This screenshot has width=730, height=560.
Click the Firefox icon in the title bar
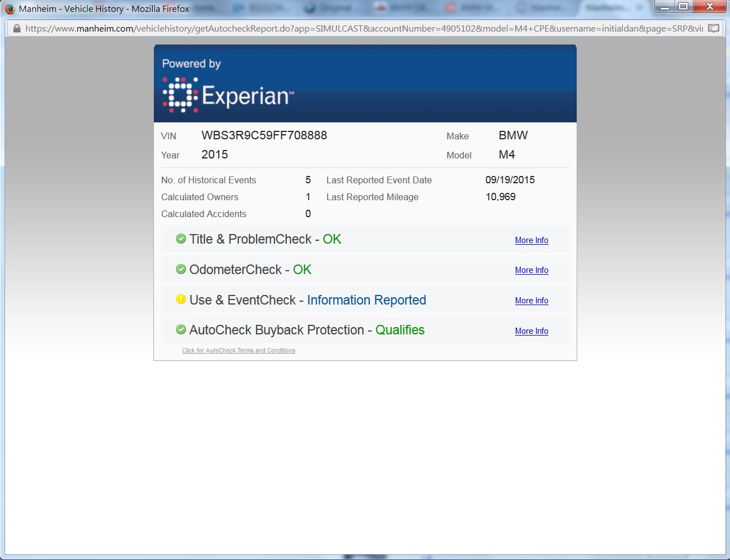pyautogui.click(x=10, y=8)
